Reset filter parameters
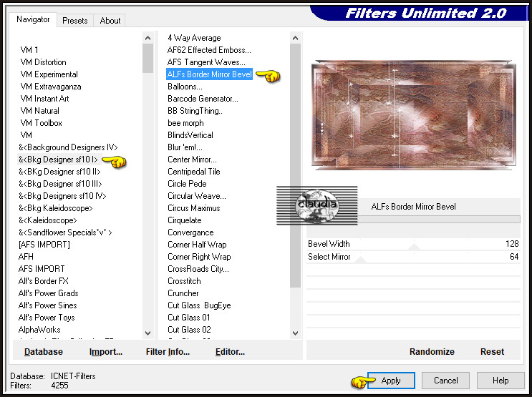This screenshot has width=532, height=397. [x=492, y=351]
